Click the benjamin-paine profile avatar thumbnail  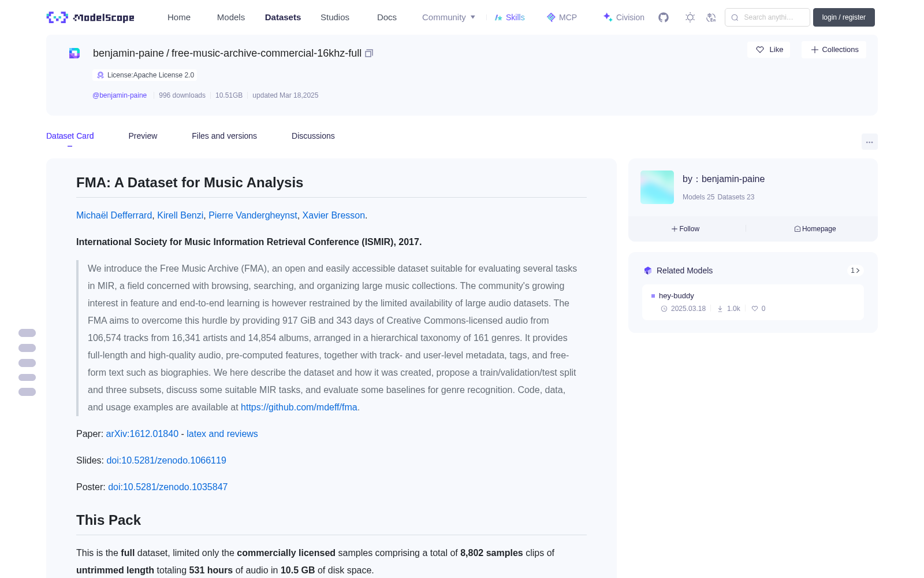pyautogui.click(x=657, y=187)
